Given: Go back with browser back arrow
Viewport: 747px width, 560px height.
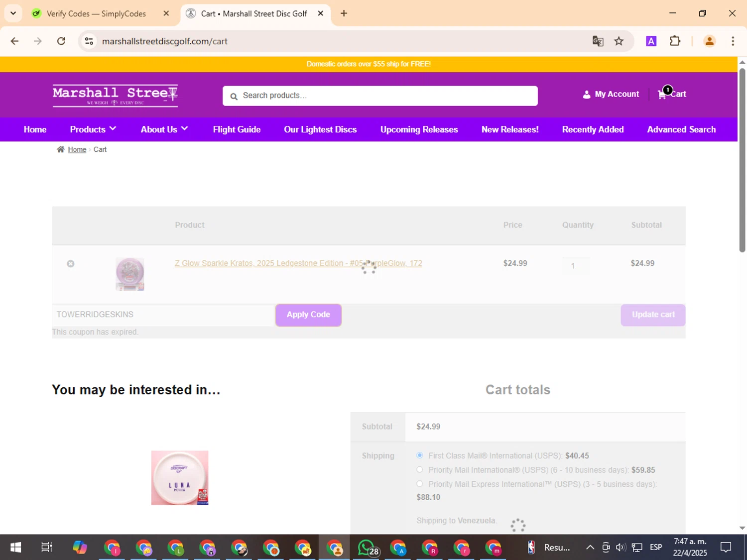Looking at the screenshot, I should (x=14, y=41).
